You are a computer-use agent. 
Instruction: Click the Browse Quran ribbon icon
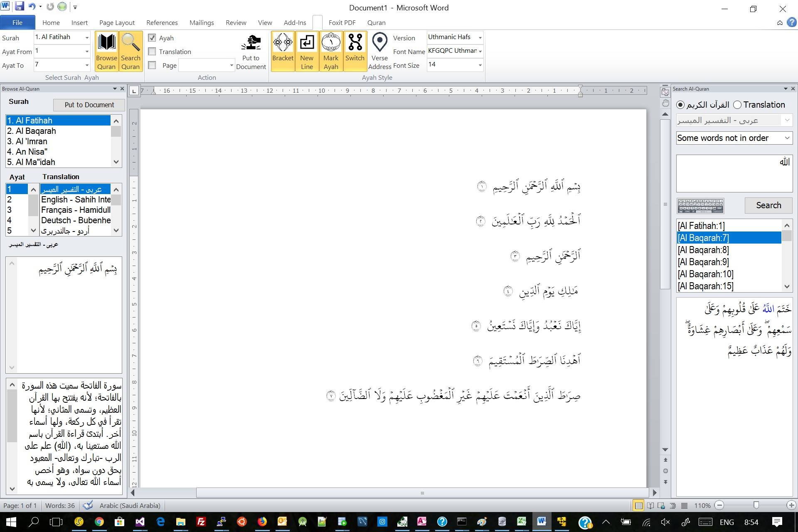[106, 51]
